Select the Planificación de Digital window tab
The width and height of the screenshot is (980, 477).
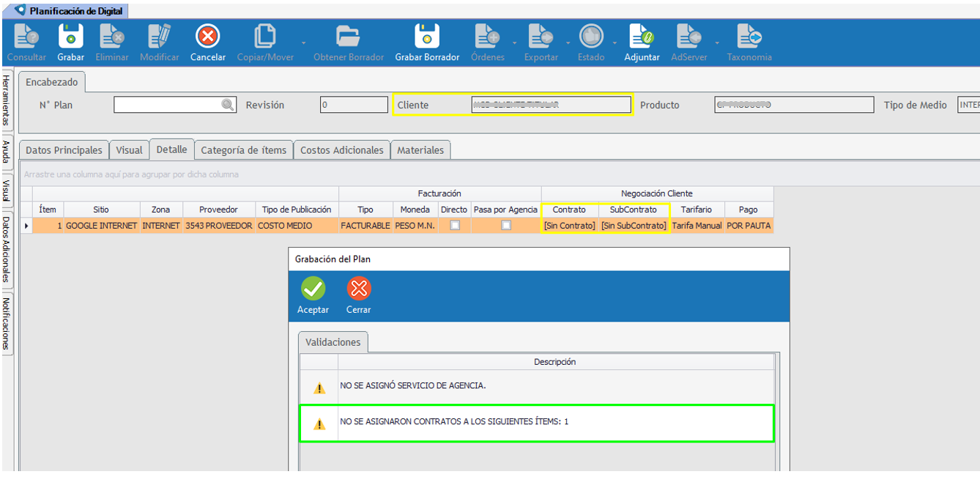(x=70, y=11)
